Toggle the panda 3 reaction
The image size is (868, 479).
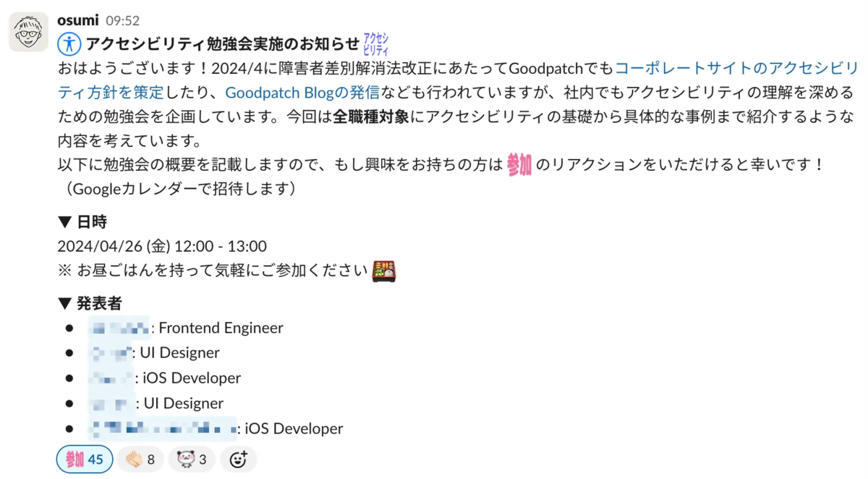click(191, 458)
